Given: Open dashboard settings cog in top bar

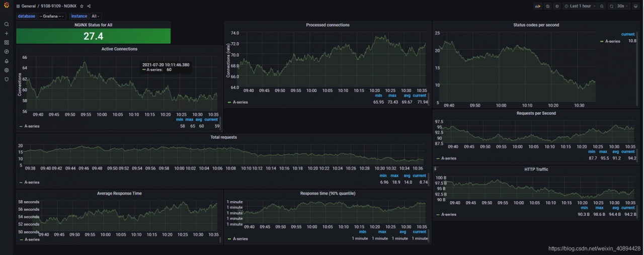Looking at the screenshot, I should (x=557, y=6).
